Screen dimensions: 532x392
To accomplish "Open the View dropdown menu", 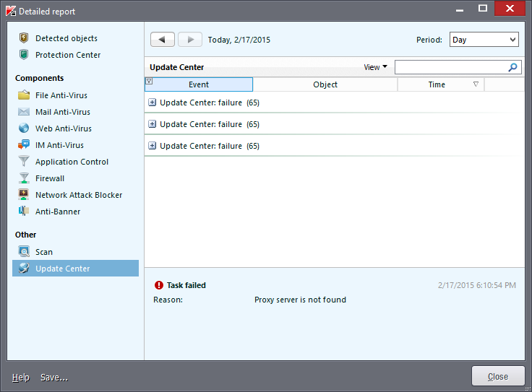I will pos(375,67).
